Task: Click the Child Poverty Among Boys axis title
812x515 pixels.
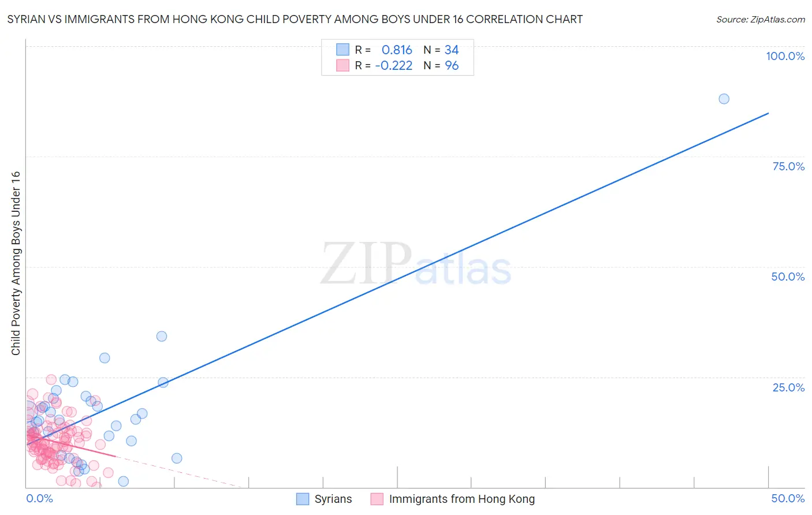Action: click(x=16, y=263)
